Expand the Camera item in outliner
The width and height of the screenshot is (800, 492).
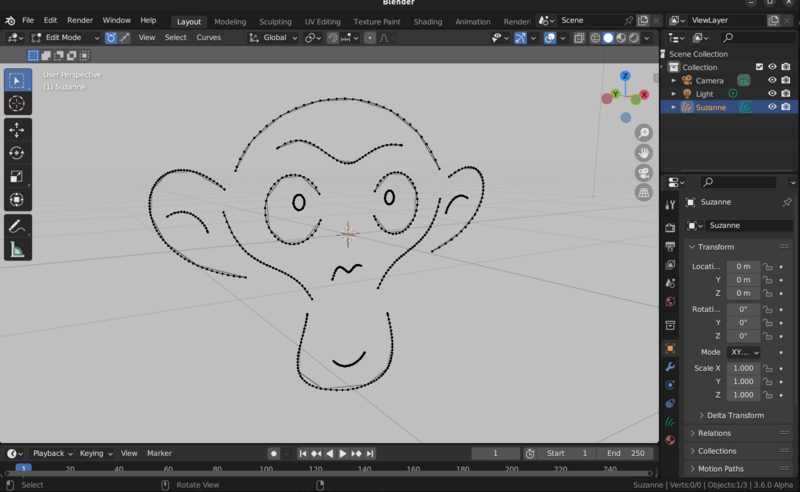click(x=673, y=81)
